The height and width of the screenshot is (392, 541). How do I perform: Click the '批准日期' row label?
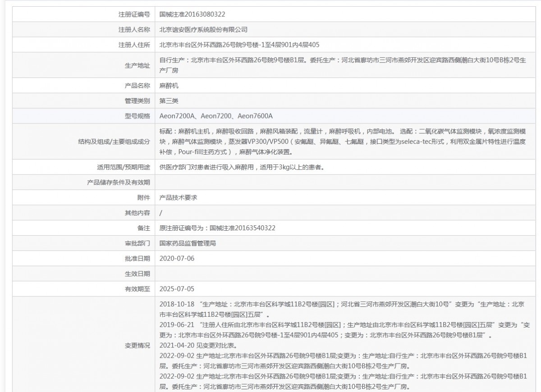138,259
